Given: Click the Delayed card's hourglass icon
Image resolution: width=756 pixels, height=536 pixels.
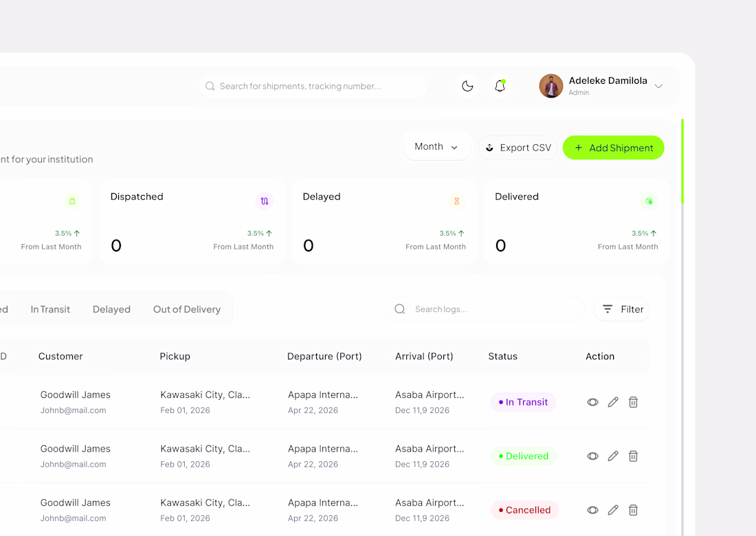Looking at the screenshot, I should point(457,201).
